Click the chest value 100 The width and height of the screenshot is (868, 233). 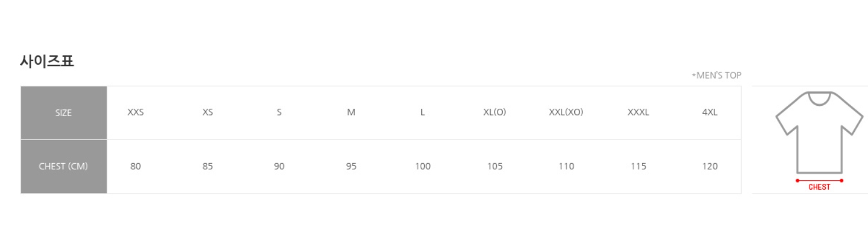[x=422, y=167]
